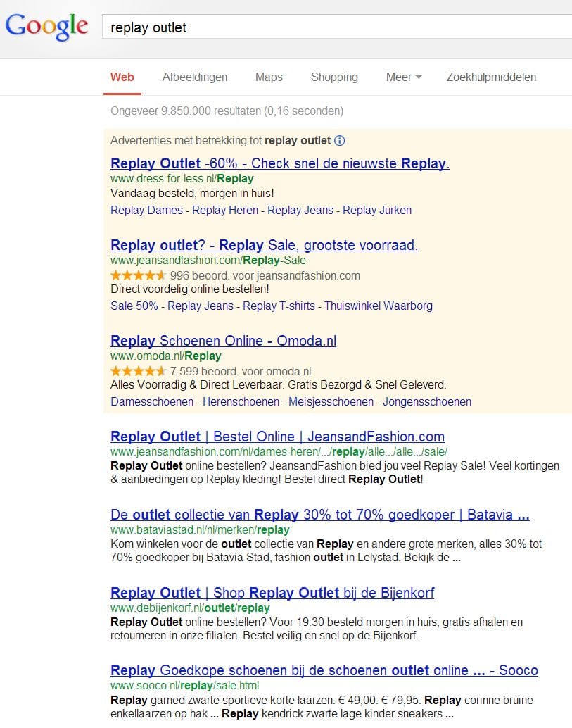Click 'Alles Voorradig & Direct Leverbaar' description

click(279, 385)
